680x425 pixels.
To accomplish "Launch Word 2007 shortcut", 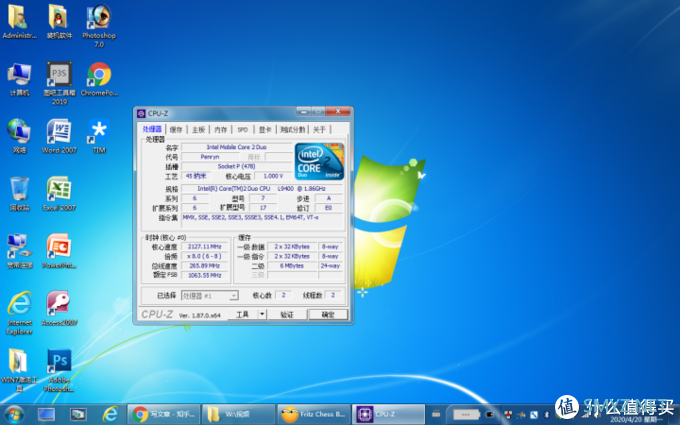I will point(59,136).
